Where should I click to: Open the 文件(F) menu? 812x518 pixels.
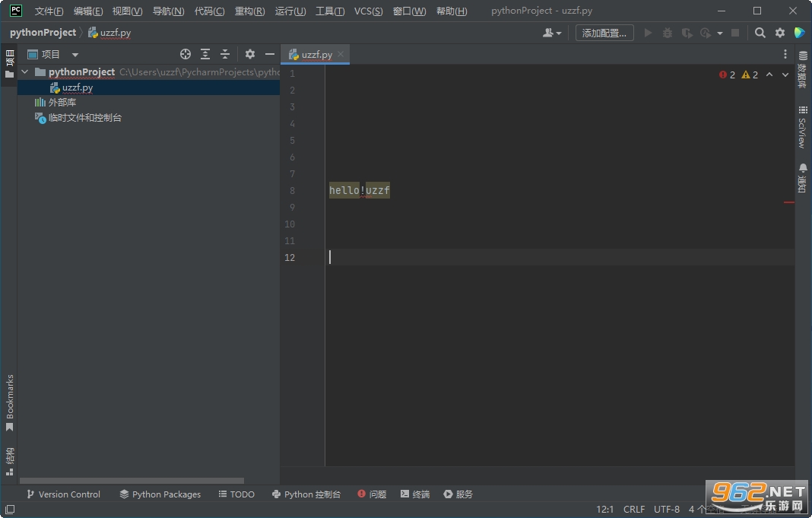[x=49, y=11]
